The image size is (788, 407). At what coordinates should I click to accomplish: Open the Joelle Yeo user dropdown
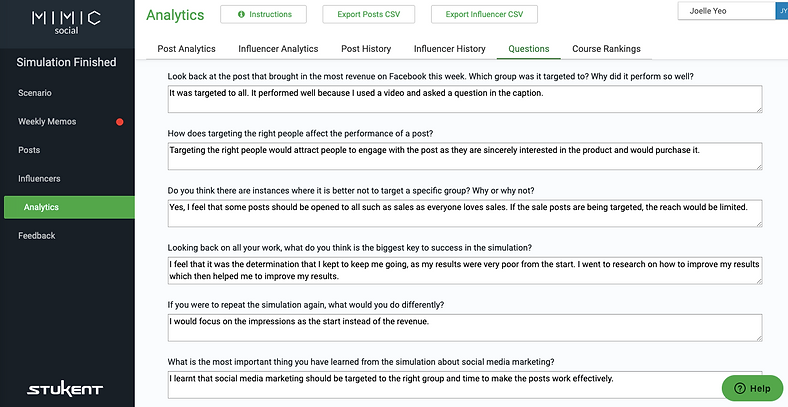(x=727, y=11)
